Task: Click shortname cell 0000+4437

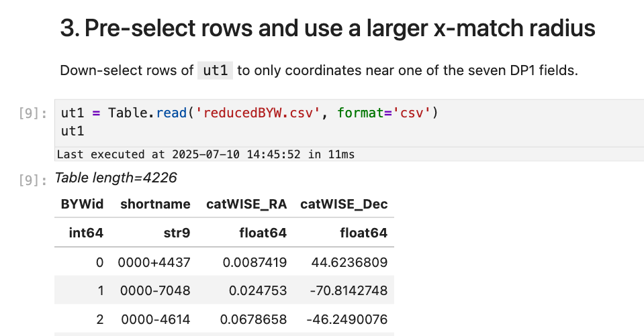Action: (x=154, y=262)
